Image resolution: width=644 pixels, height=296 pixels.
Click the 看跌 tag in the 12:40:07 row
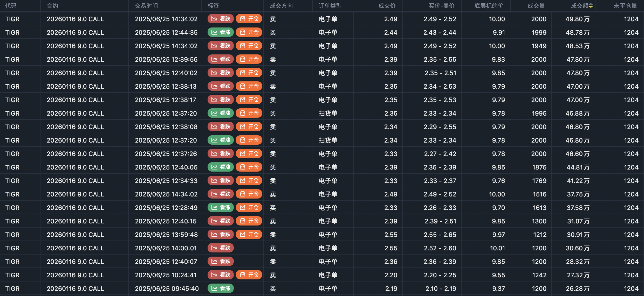point(221,262)
